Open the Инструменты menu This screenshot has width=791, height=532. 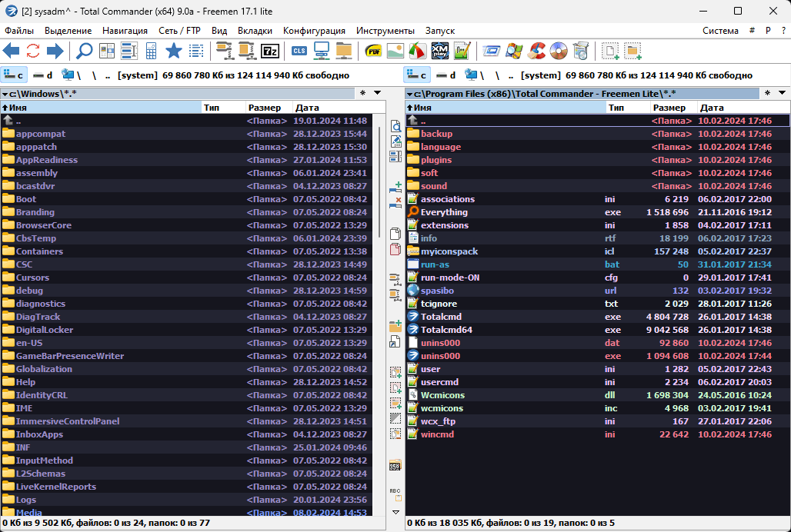(x=385, y=31)
